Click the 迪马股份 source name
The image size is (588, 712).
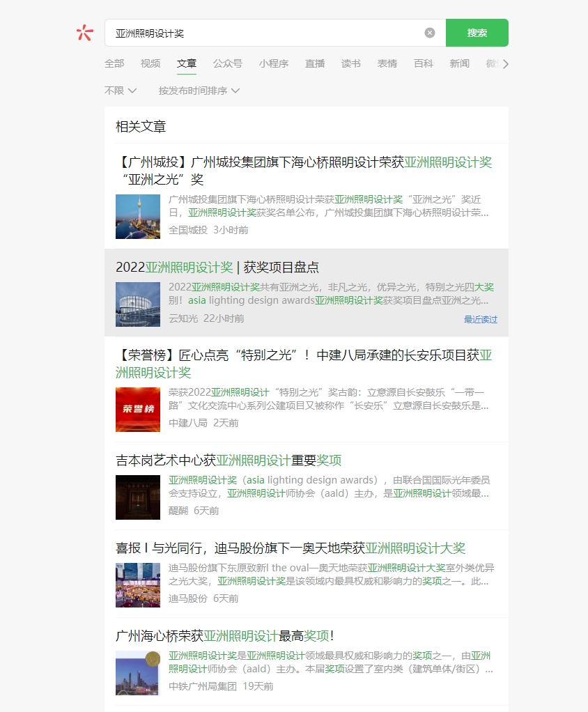point(188,598)
